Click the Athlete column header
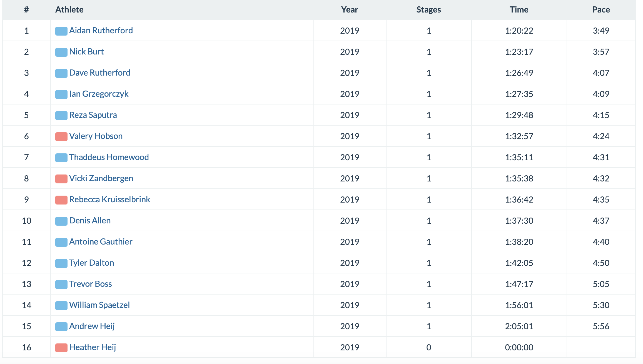Screen dimensions: 643x364 69,10
